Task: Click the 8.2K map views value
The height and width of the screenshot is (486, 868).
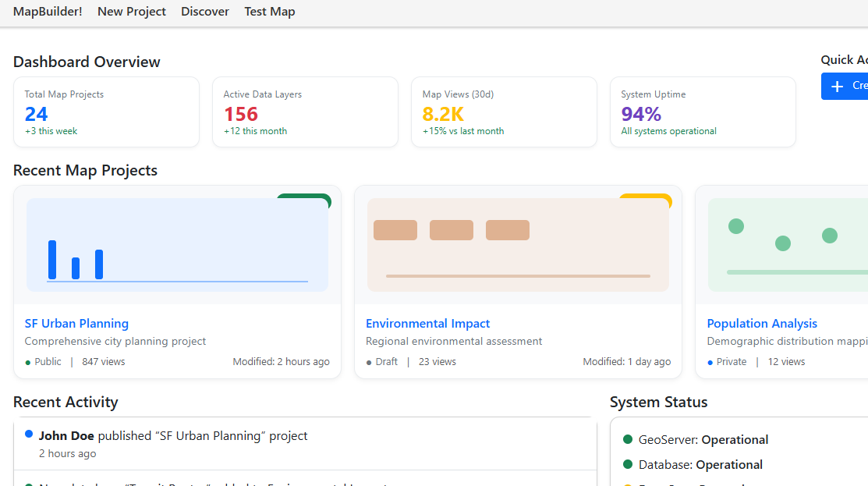Action: click(x=443, y=114)
